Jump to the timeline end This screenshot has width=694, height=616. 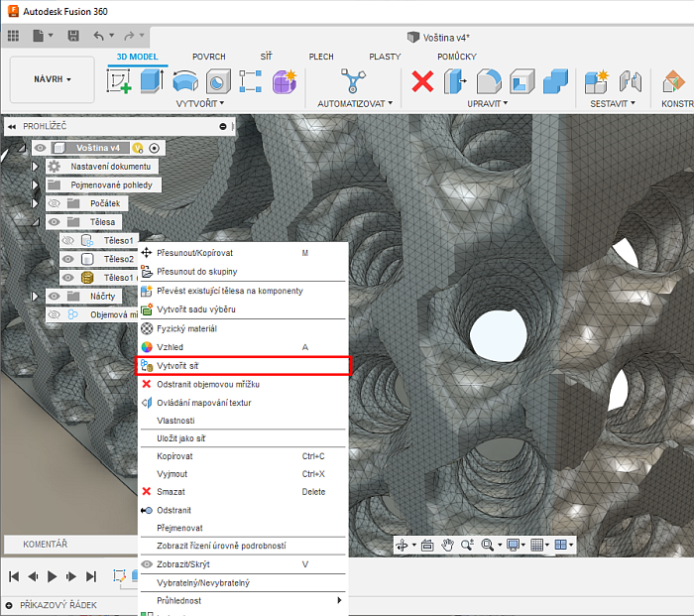[91, 576]
